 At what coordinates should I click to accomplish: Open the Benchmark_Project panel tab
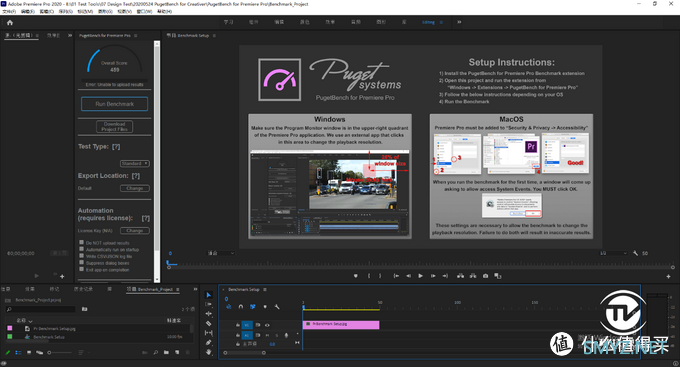(x=152, y=289)
